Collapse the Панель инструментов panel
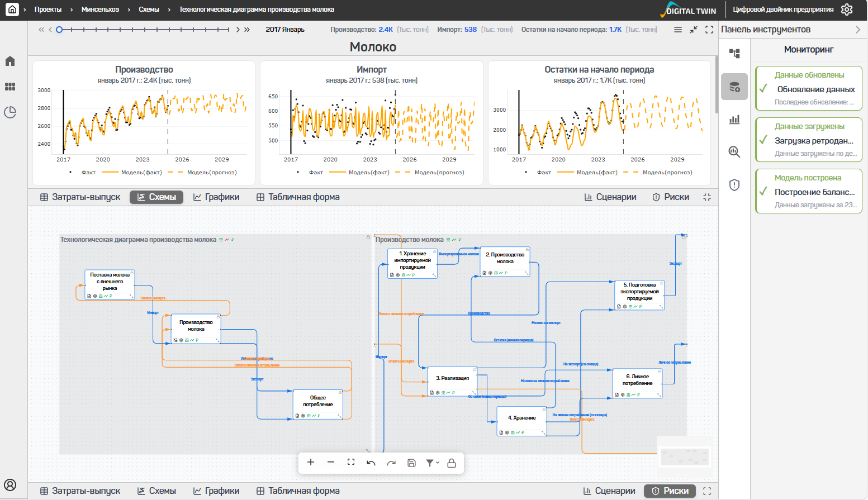 (x=858, y=30)
